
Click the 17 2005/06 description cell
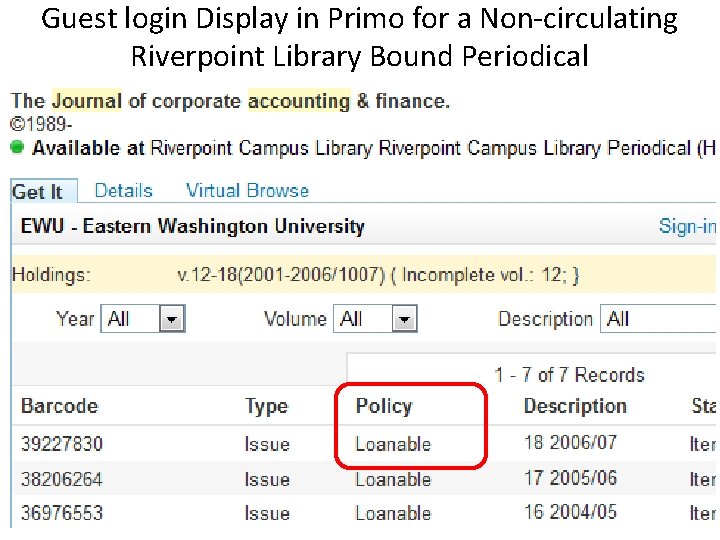(x=570, y=478)
